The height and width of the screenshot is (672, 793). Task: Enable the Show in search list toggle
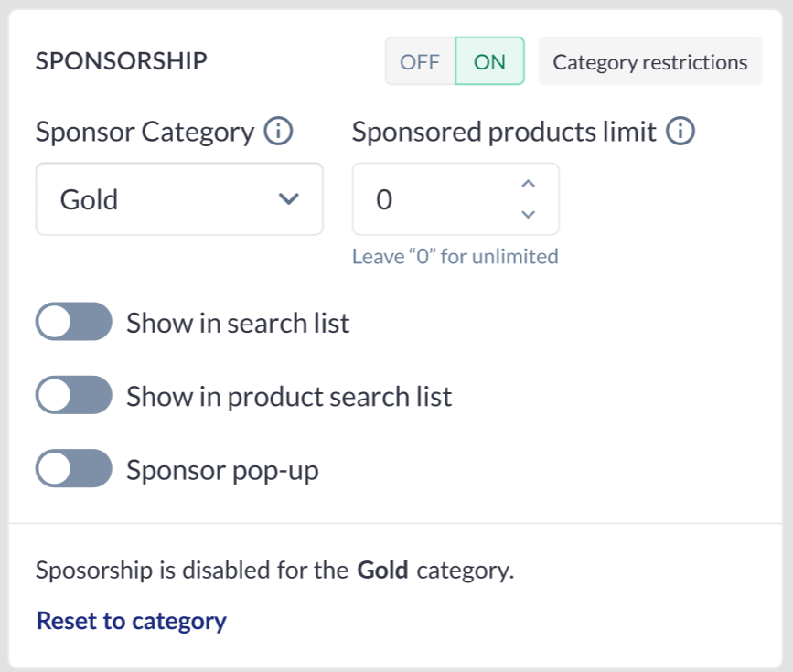(x=73, y=323)
